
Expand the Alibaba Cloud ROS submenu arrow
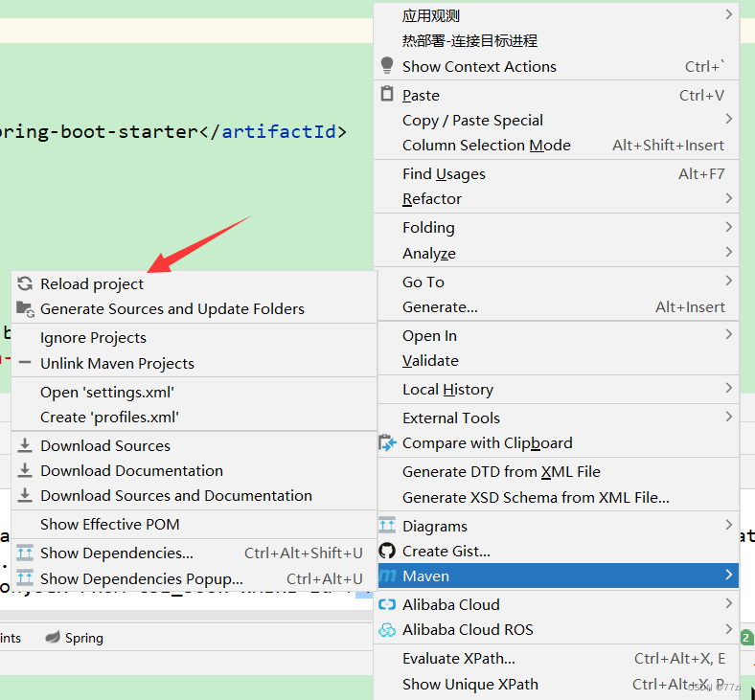point(728,628)
